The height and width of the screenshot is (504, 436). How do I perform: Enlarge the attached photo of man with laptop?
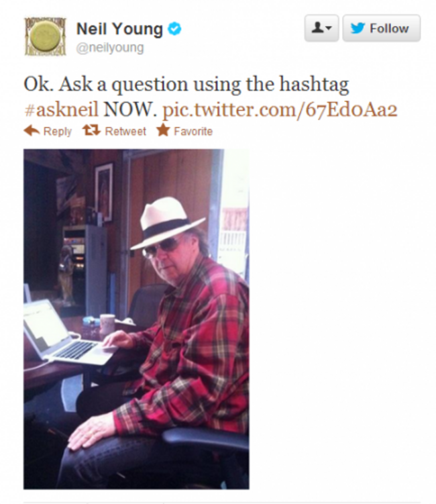136,319
